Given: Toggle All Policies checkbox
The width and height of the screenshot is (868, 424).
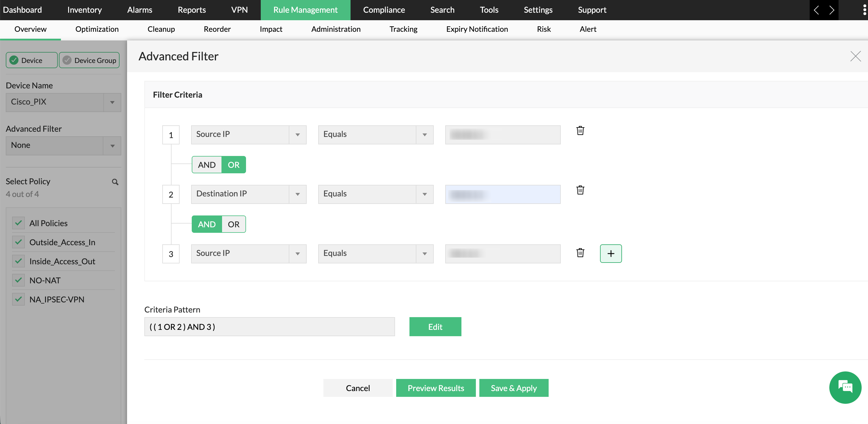Looking at the screenshot, I should 18,223.
